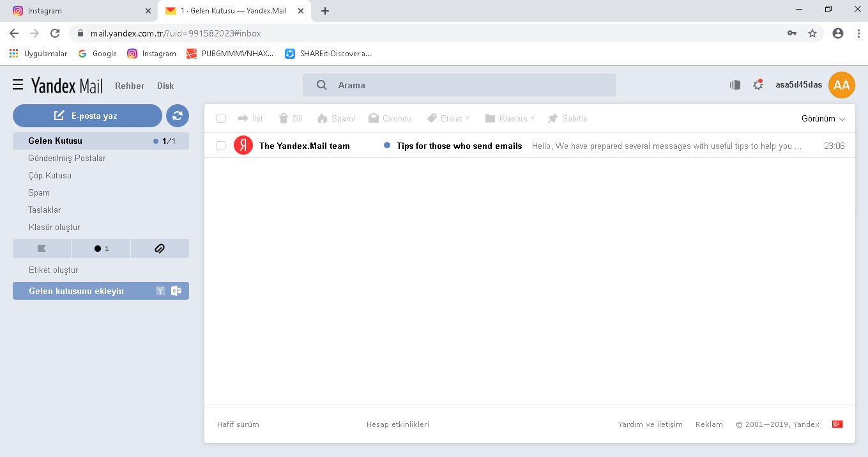Click in the Arama search field

coord(459,85)
